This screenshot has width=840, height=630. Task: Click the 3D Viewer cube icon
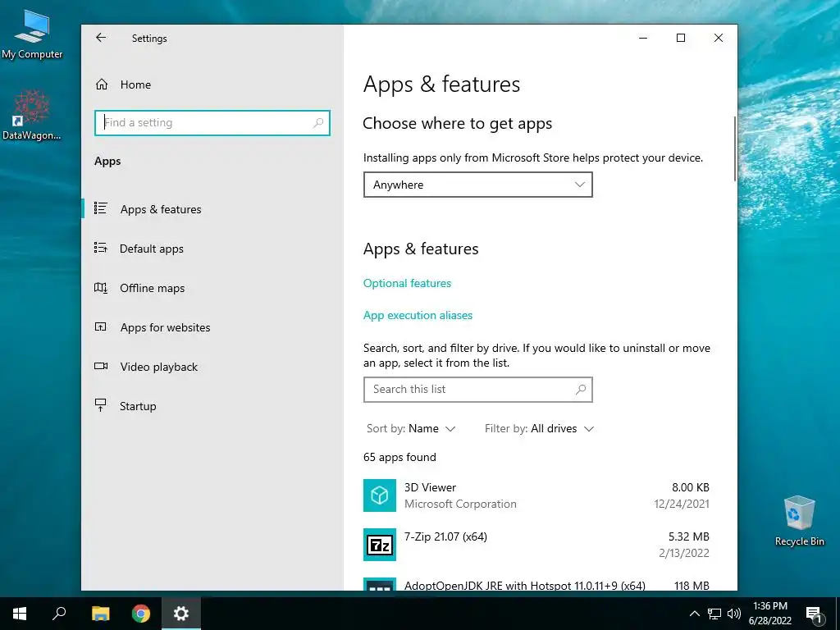[380, 495]
